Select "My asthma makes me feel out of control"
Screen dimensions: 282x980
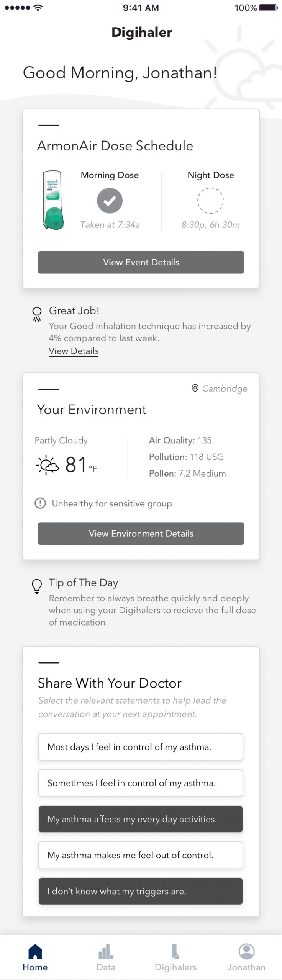tap(141, 855)
